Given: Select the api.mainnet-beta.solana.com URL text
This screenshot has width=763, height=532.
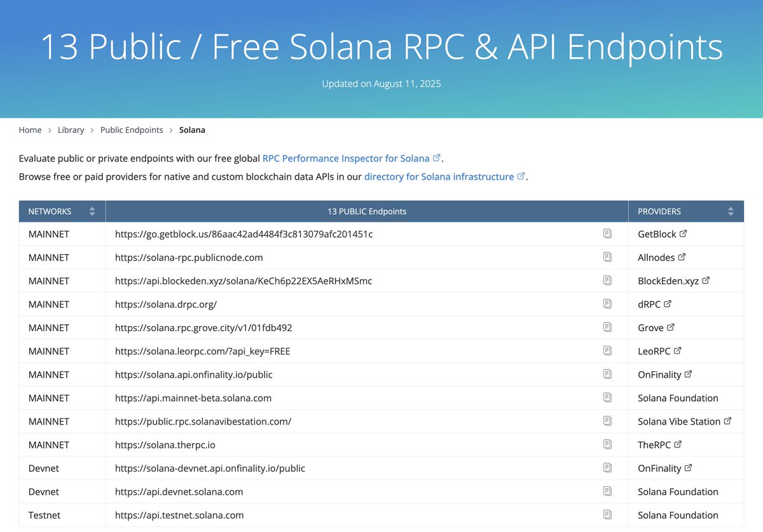Looking at the screenshot, I should pyautogui.click(x=193, y=398).
